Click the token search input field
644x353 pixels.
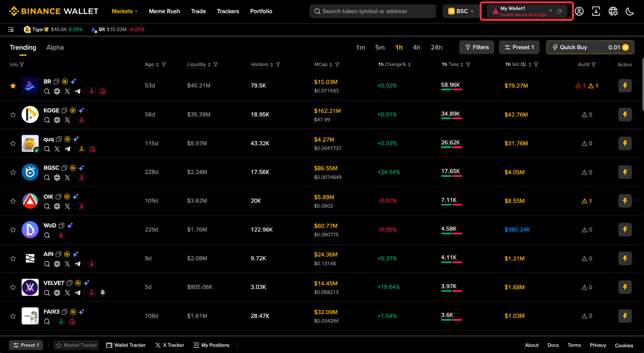pos(373,11)
